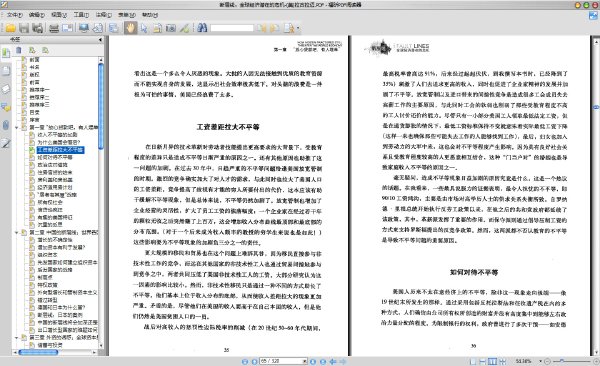This screenshot has height=366, width=600.
Task: Collapse the bookmarks panel with arrow
Action: click(x=100, y=39)
